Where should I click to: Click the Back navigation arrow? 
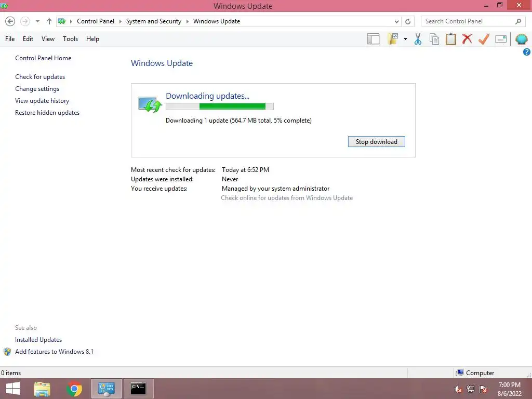click(10, 21)
